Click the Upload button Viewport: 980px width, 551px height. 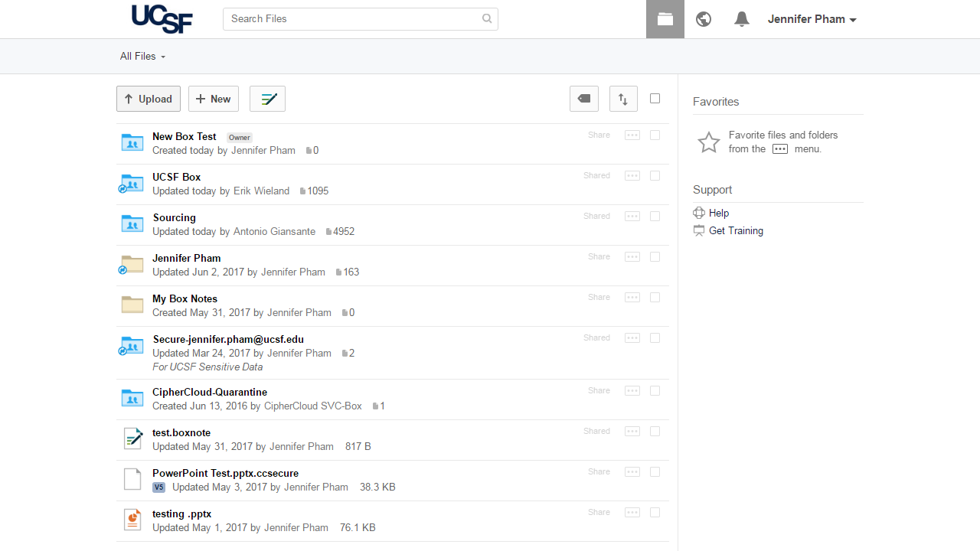pyautogui.click(x=149, y=99)
